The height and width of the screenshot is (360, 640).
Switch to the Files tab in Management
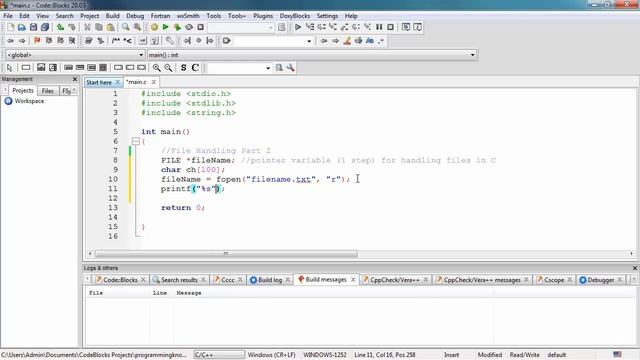coord(47,91)
